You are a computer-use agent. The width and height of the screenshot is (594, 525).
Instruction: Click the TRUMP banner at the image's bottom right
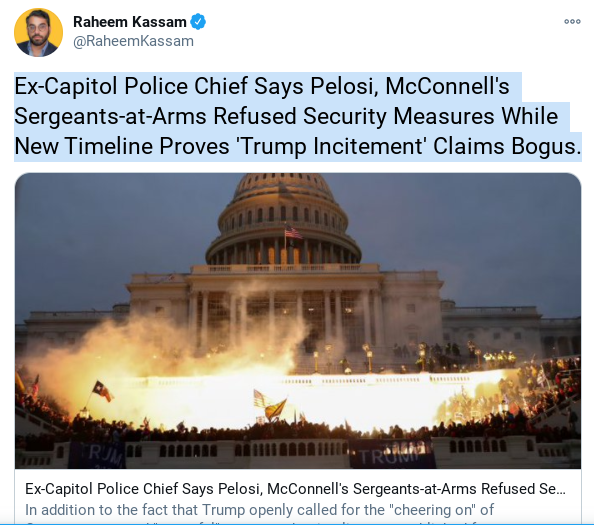(392, 453)
